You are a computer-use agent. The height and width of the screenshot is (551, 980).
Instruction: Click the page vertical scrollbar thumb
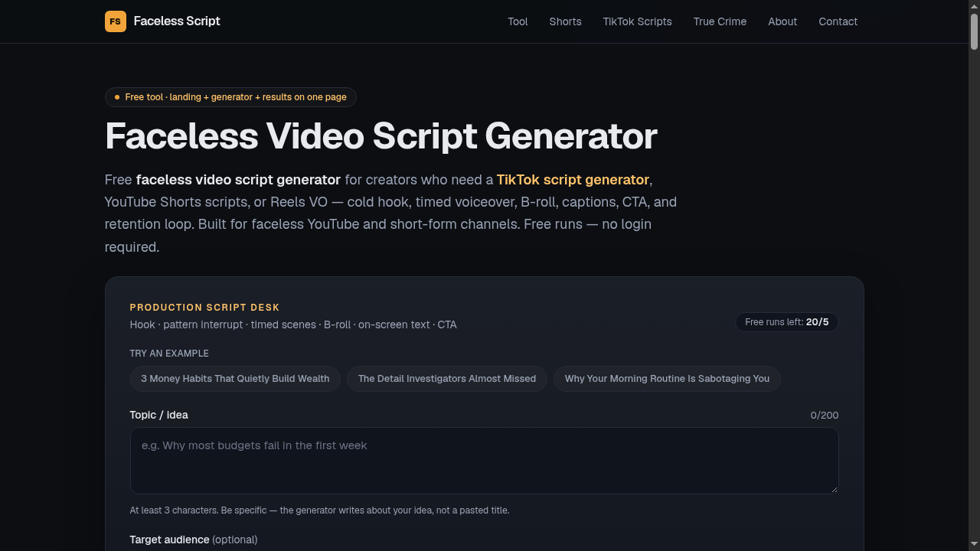click(974, 32)
